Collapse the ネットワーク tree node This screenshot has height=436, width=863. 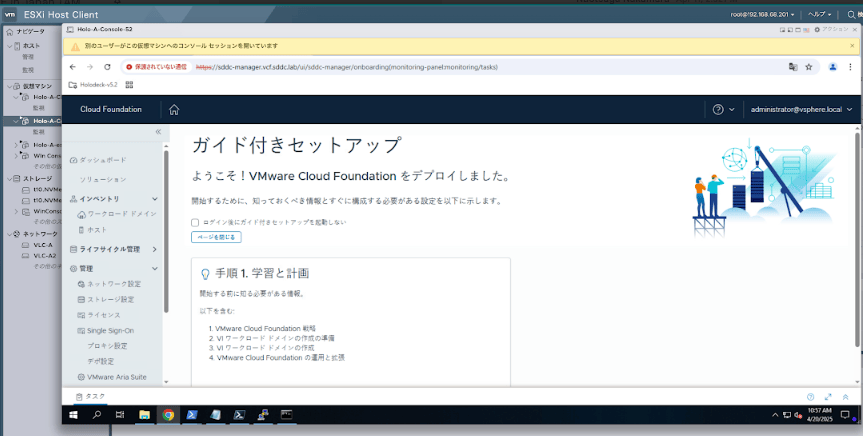(x=9, y=234)
